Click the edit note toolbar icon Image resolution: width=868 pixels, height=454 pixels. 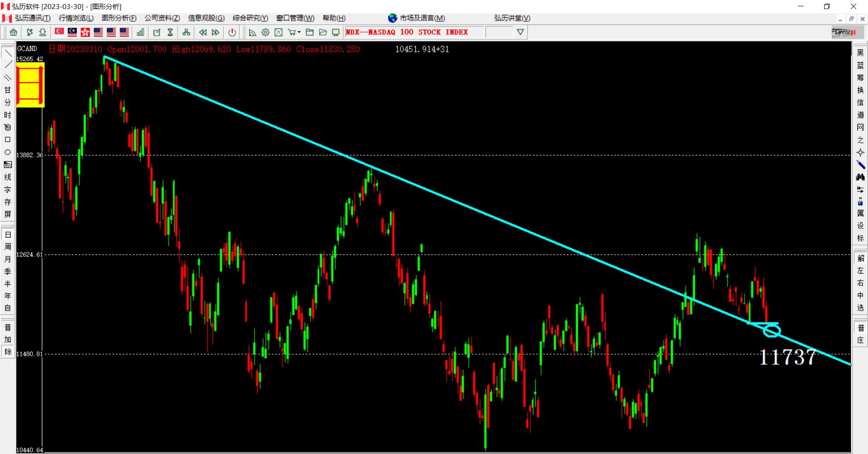(157, 32)
